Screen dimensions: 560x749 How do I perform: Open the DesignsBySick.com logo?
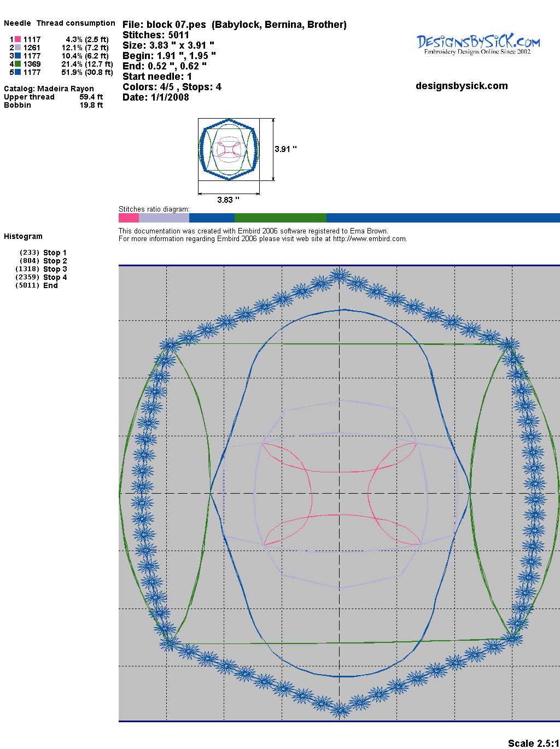coord(478,44)
